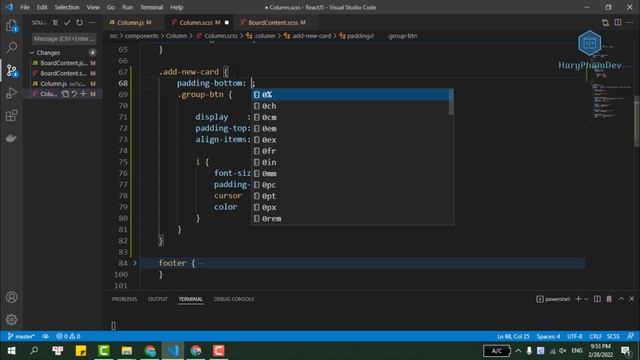
Task: Refresh source control with the refresh icon
Action: (80, 22)
